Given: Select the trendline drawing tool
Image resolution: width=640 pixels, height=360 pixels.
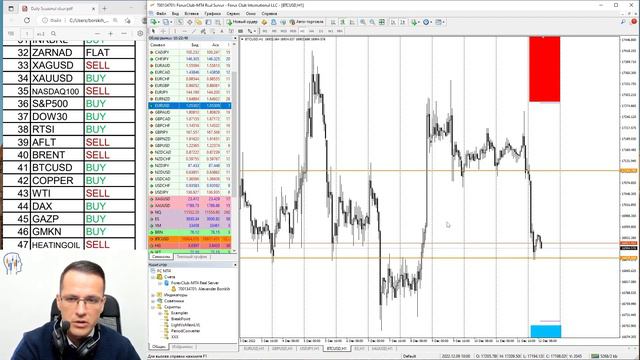Looking at the screenshot, I should [x=193, y=31].
